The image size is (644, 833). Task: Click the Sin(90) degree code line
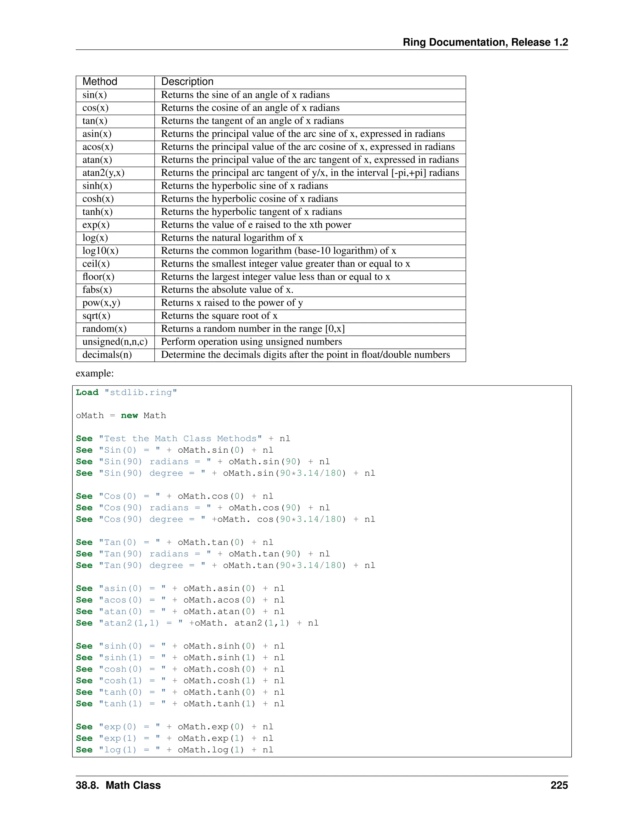pos(225,473)
